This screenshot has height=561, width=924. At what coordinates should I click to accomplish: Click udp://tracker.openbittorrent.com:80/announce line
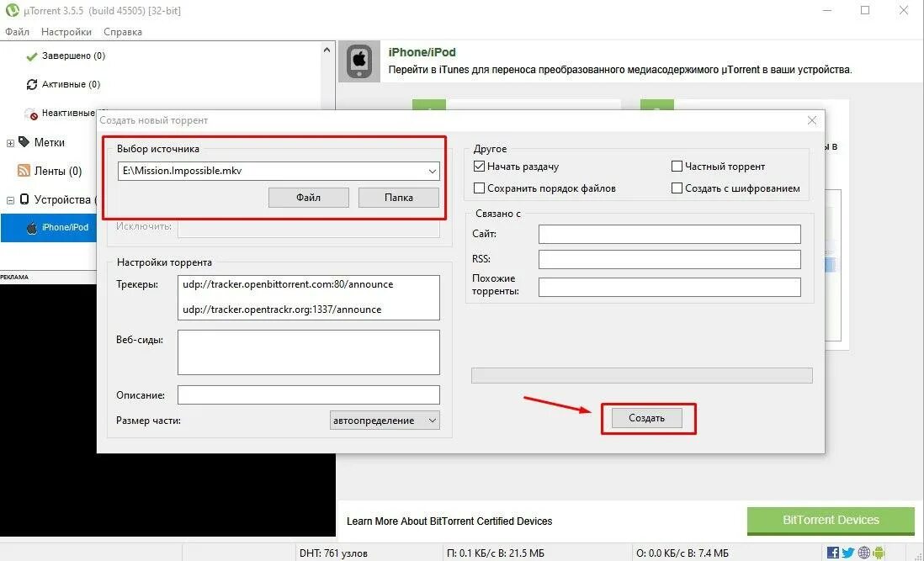(x=288, y=284)
